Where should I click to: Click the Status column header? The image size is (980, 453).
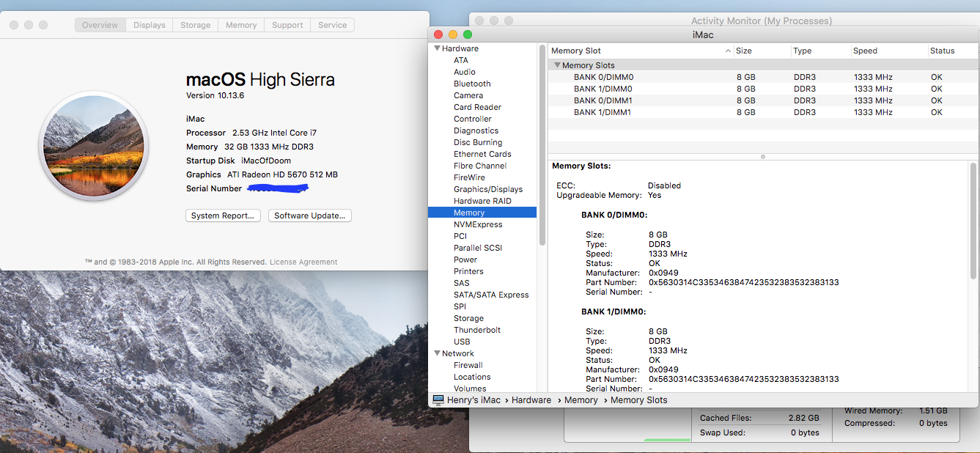tap(952, 51)
